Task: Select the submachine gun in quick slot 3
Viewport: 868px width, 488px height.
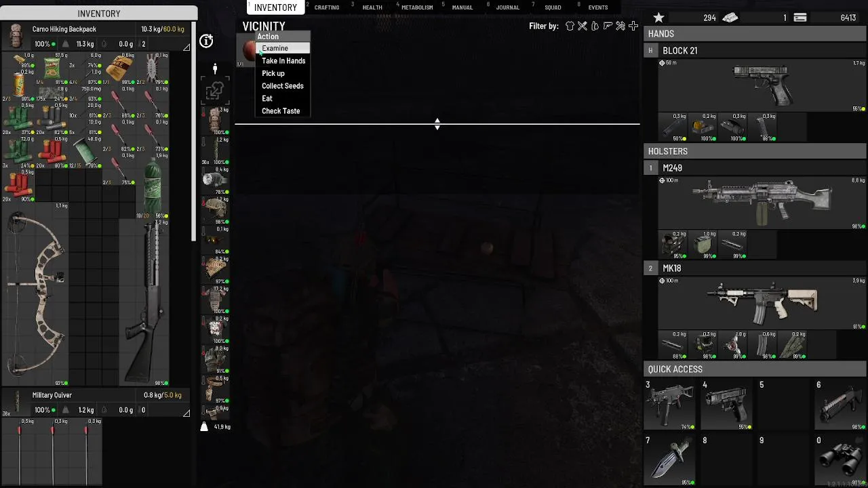Action: pyautogui.click(x=669, y=404)
